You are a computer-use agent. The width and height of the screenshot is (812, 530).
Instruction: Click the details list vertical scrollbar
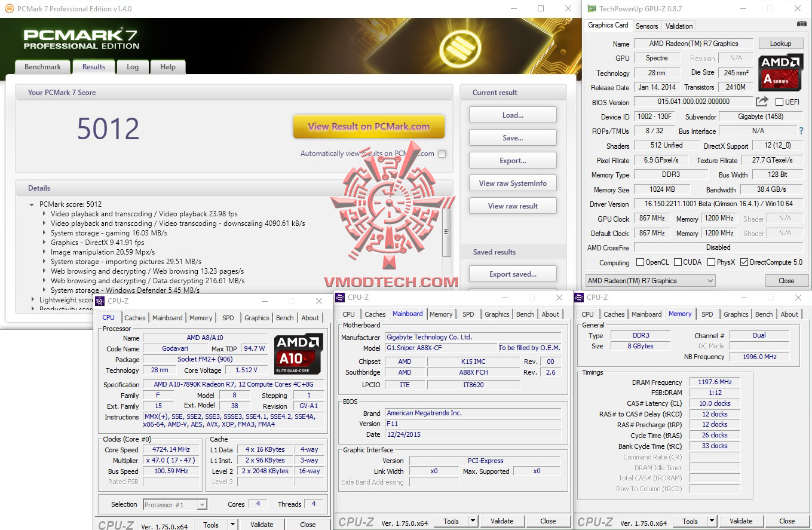[446, 232]
